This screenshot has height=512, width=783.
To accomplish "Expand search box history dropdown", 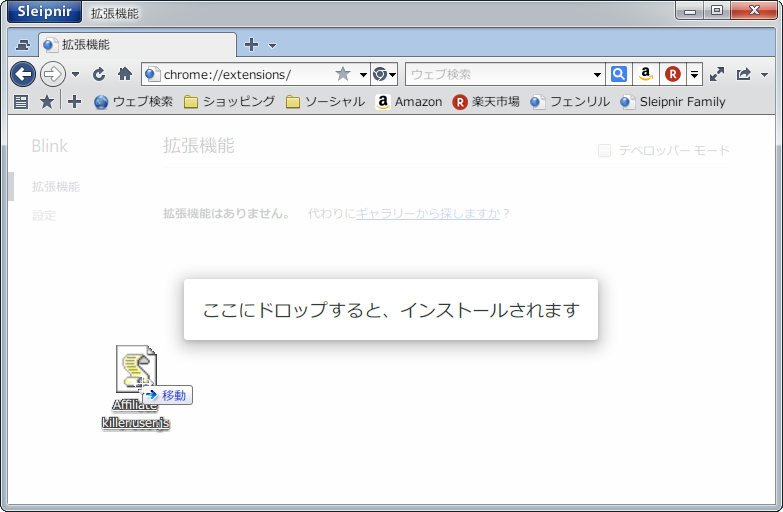I will (x=597, y=74).
